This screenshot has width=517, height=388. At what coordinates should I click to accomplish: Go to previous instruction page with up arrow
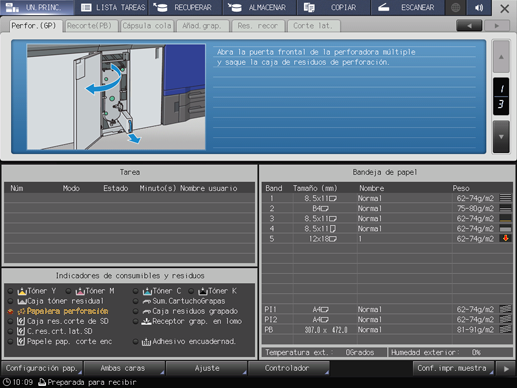(501, 57)
